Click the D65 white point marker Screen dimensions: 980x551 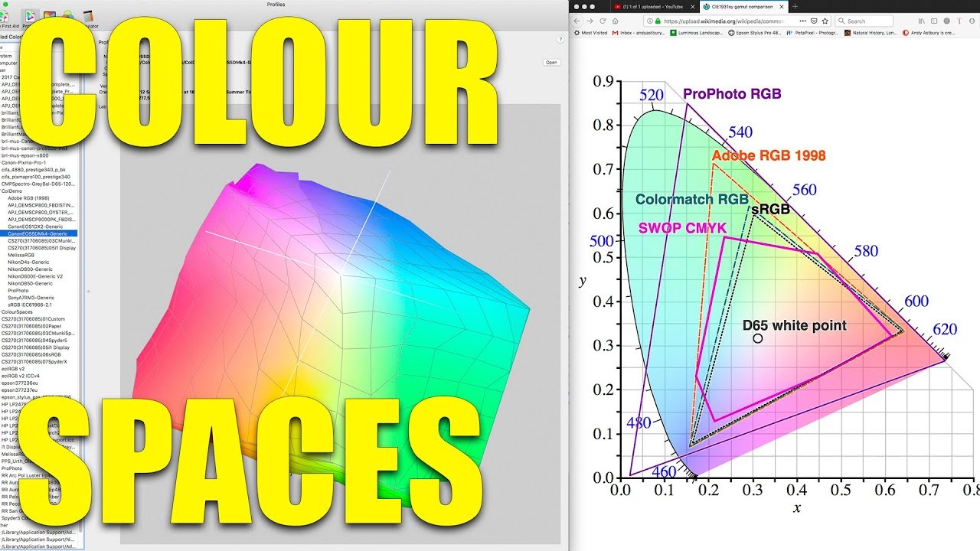(758, 338)
